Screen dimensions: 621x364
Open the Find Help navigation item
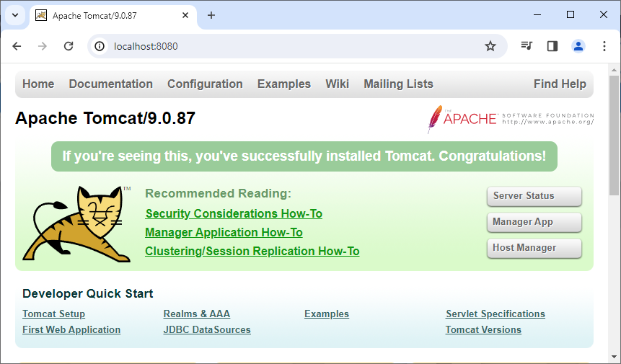(x=560, y=84)
